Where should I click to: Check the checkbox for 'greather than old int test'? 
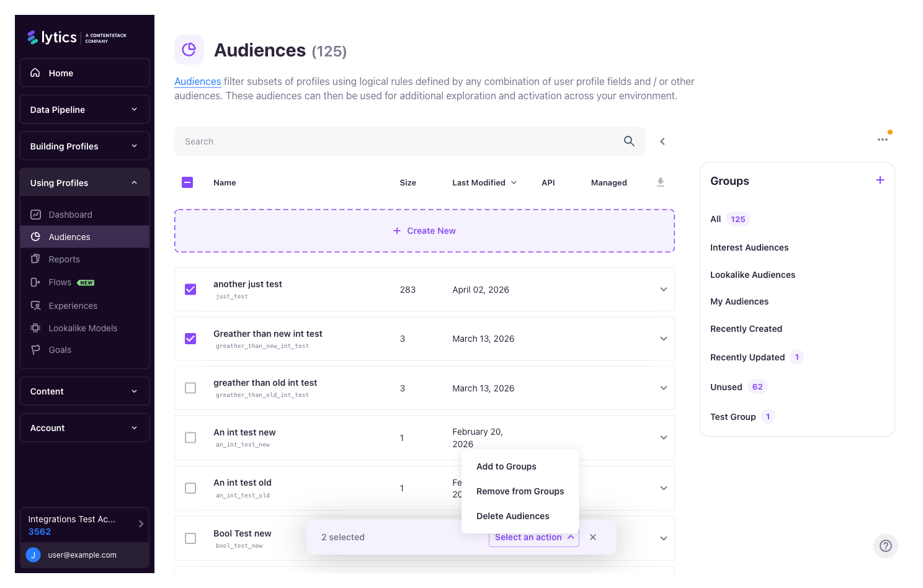[190, 388]
